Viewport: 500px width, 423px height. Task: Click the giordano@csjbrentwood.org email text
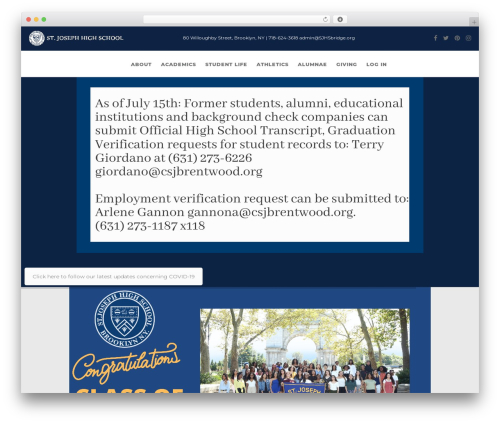tap(179, 172)
